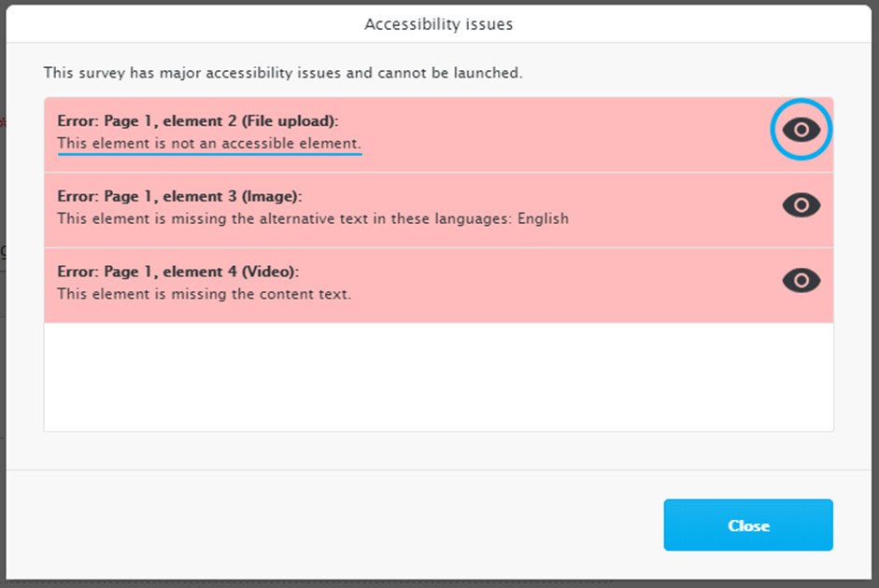
Task: Select the element 3 Image error heading
Action: click(x=179, y=197)
